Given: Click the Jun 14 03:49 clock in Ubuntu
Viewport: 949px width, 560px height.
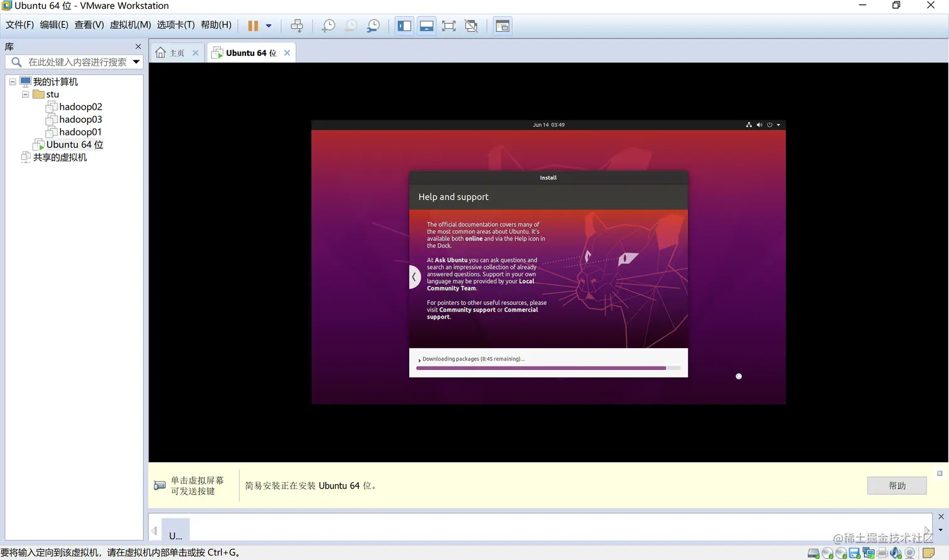Looking at the screenshot, I should click(x=549, y=125).
